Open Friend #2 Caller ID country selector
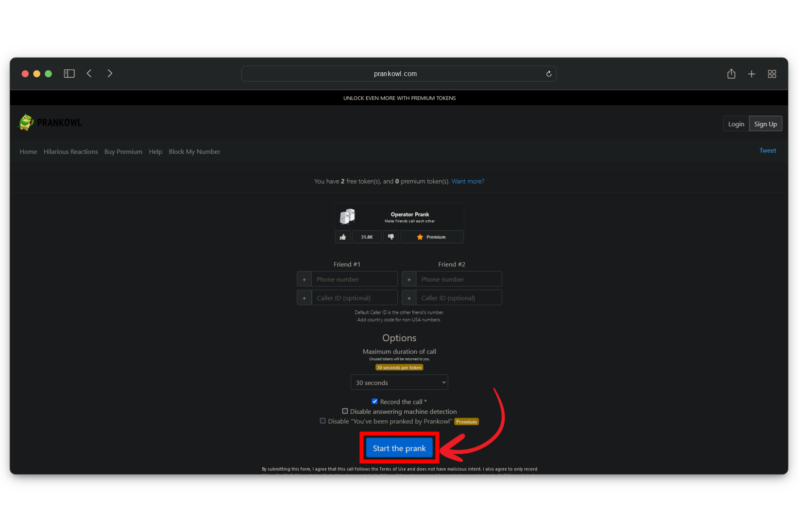 409,298
